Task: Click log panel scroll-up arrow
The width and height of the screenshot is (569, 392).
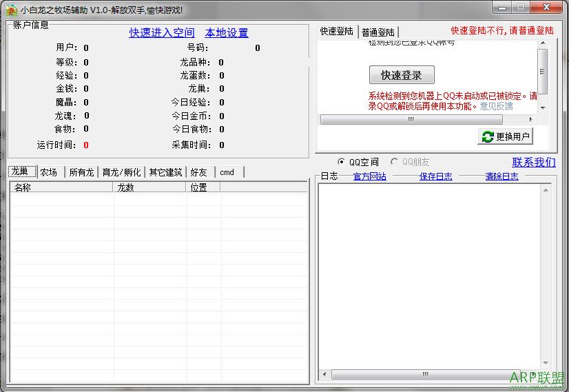Action: (x=546, y=190)
